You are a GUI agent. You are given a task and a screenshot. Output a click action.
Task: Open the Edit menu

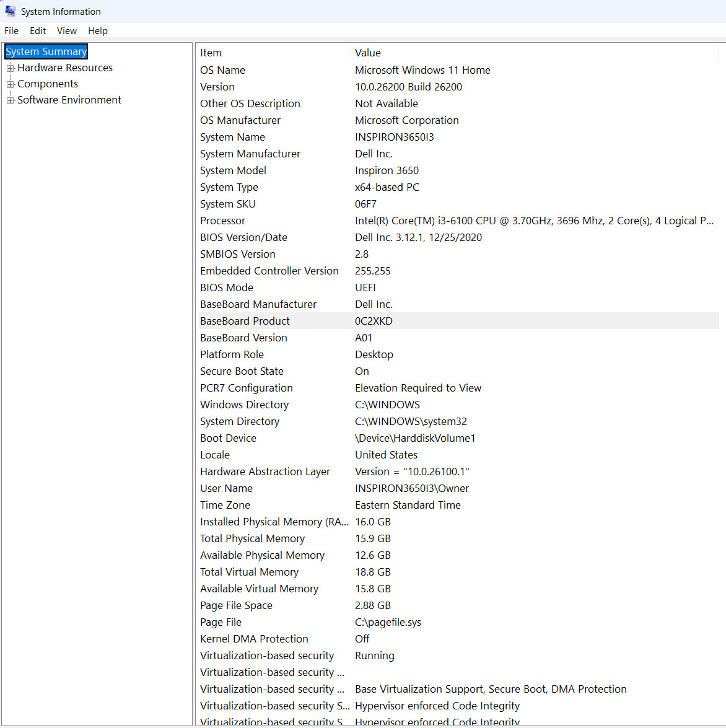tap(38, 30)
